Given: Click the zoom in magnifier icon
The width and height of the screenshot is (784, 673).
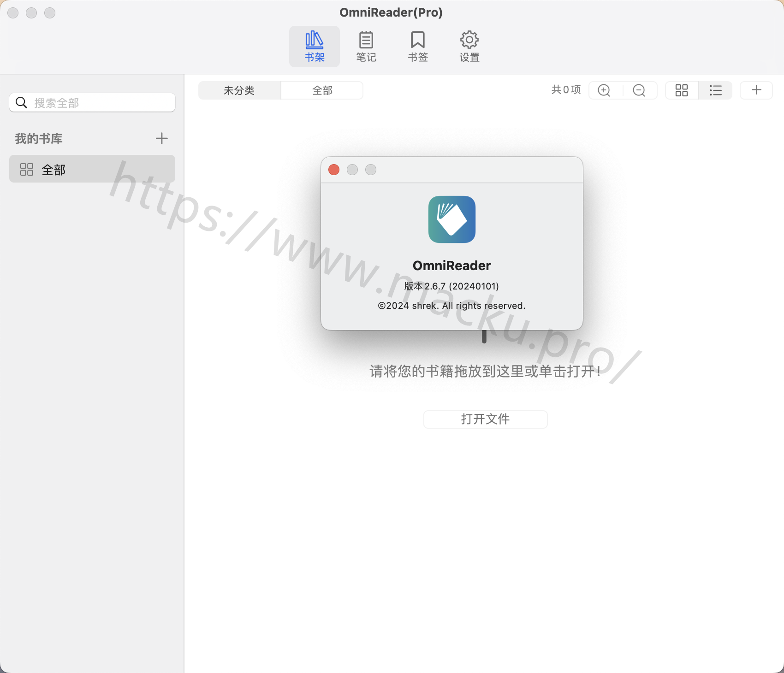Looking at the screenshot, I should (604, 90).
